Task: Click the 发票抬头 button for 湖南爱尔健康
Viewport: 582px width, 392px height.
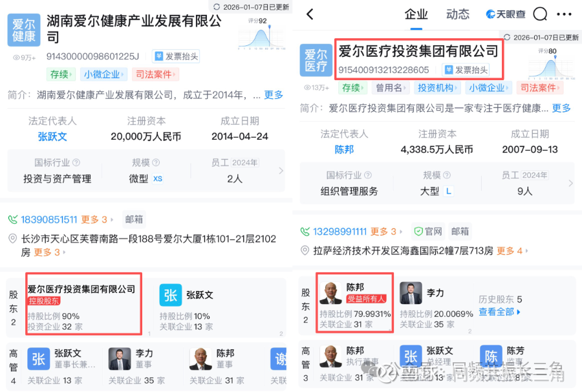Action: point(177,56)
